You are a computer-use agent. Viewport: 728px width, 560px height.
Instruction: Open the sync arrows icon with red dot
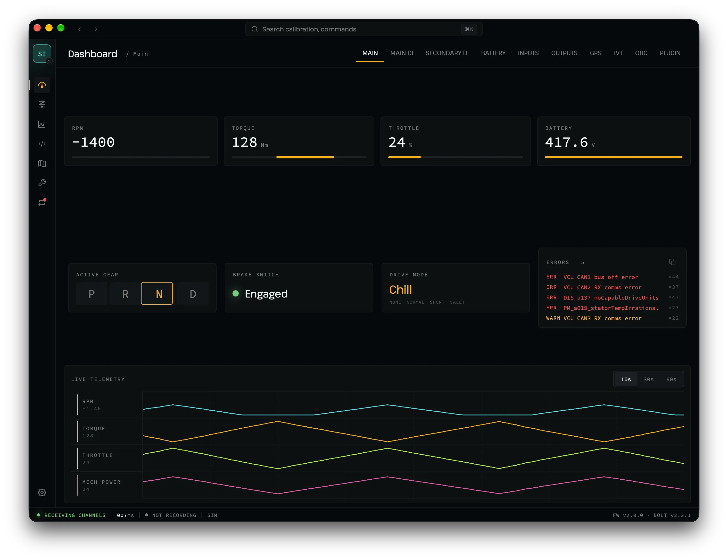point(42,202)
